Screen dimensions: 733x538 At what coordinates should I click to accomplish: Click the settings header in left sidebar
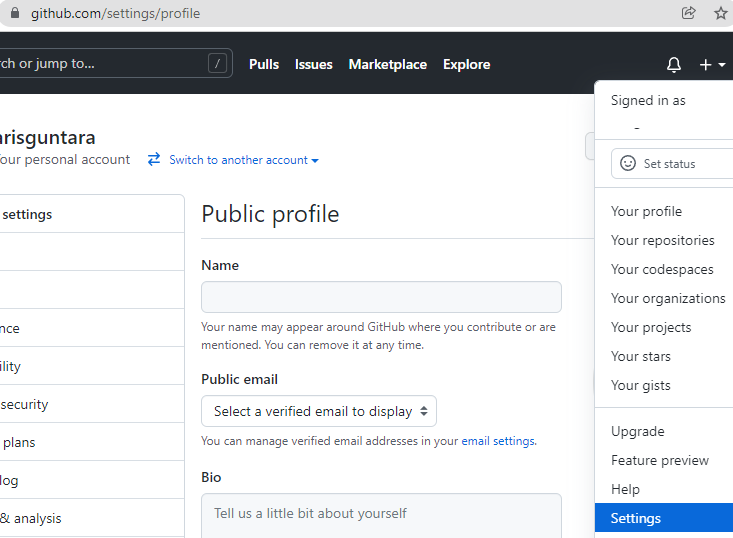click(27, 214)
